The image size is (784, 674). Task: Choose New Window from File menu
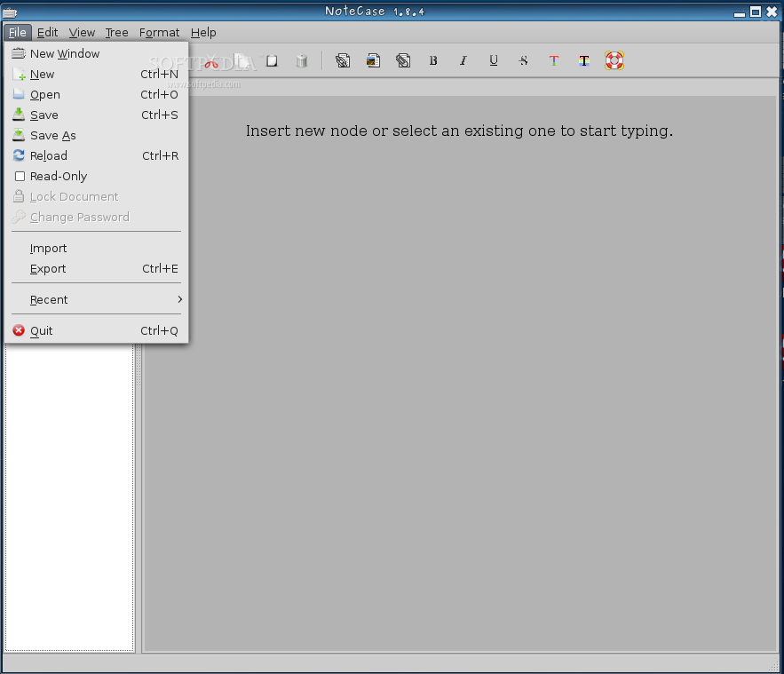point(96,53)
